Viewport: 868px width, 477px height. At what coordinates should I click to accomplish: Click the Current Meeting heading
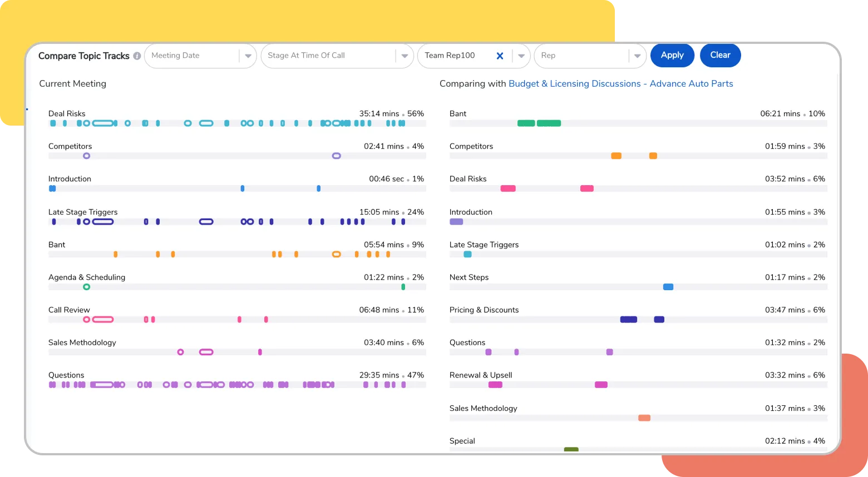coord(72,83)
